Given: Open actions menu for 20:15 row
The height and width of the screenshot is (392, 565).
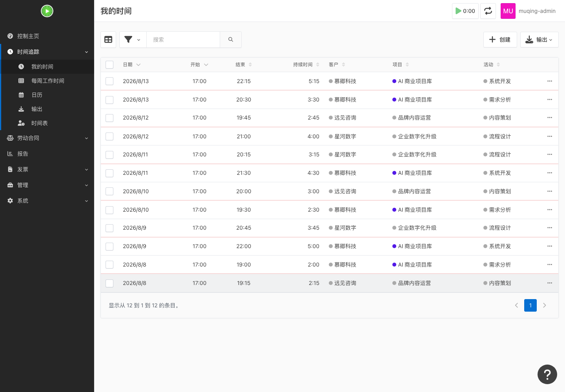Looking at the screenshot, I should [x=550, y=154].
